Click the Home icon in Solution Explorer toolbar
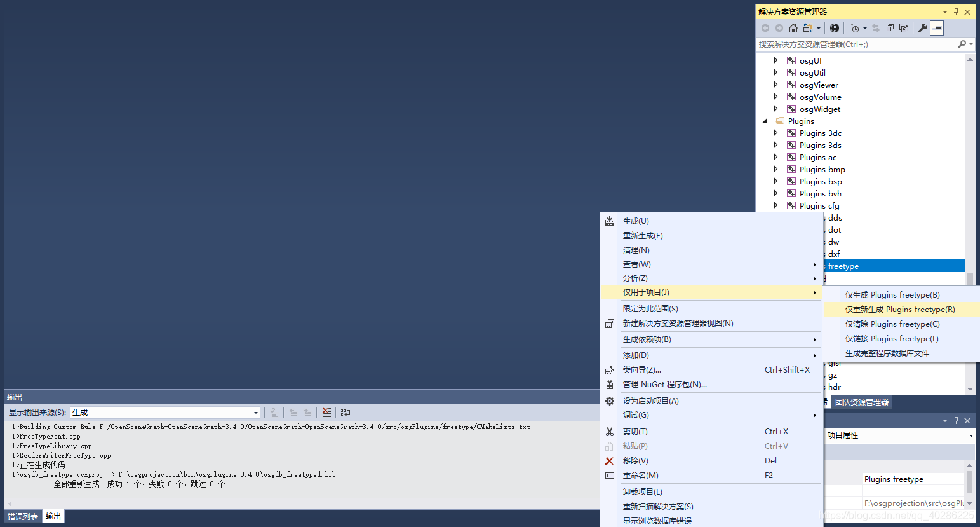Image resolution: width=980 pixels, height=527 pixels. point(793,28)
